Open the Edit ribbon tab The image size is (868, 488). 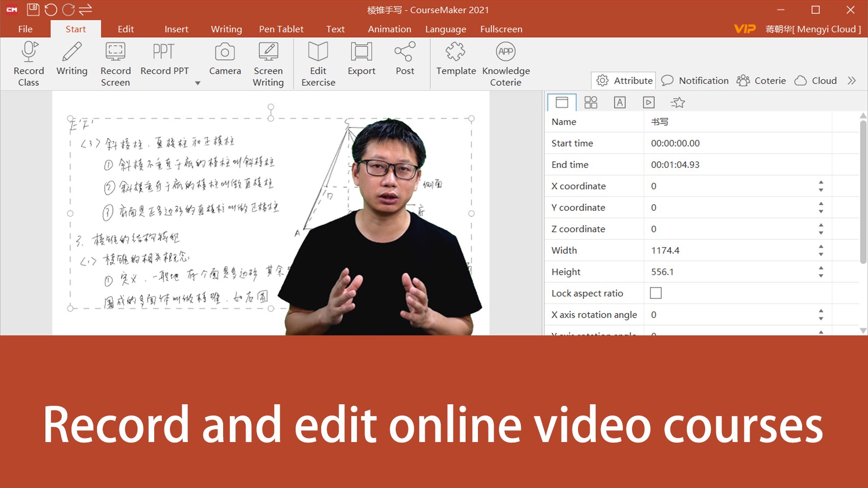pos(126,29)
